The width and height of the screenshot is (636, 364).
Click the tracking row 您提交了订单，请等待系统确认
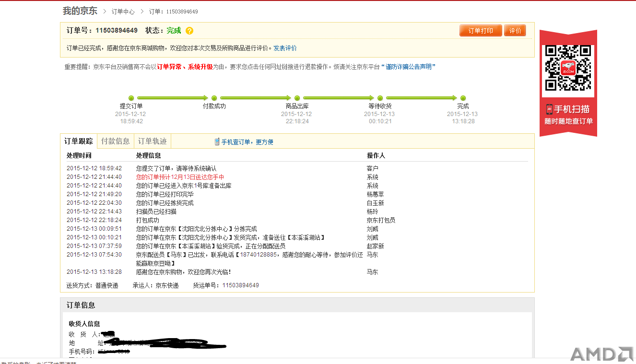click(176, 168)
